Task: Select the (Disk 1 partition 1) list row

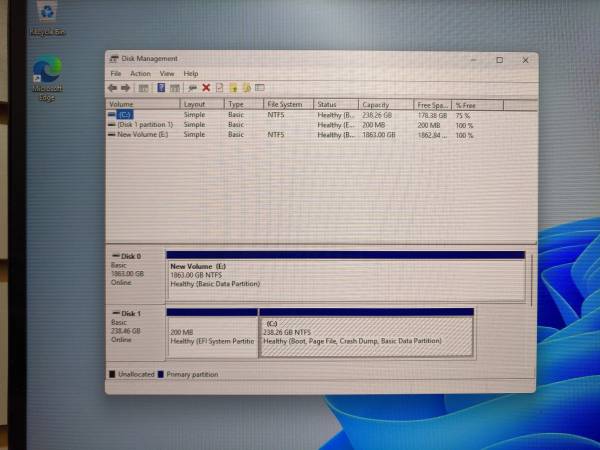Action: point(145,124)
